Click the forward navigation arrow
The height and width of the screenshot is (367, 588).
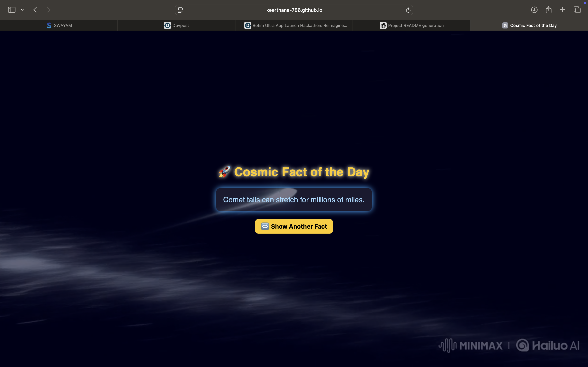click(49, 10)
